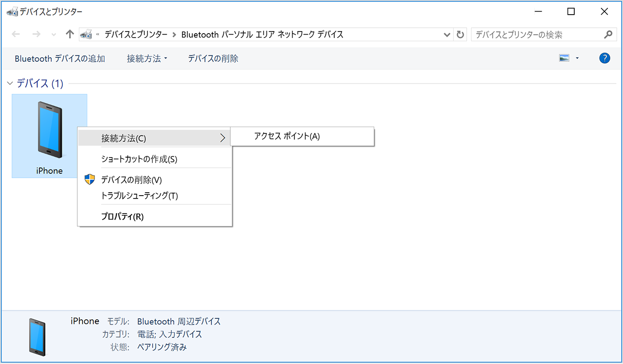Click the Bluetooth パーソナル エリア ネットワーク デバイス breadcrumb
623x364 pixels.
[262, 35]
